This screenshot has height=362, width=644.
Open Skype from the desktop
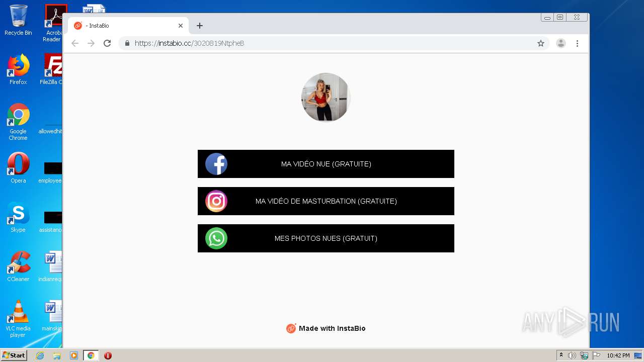point(18,217)
